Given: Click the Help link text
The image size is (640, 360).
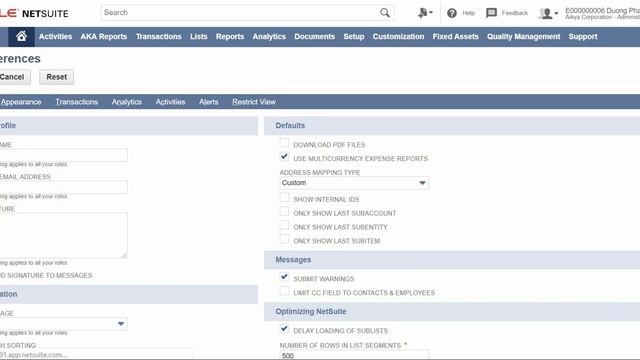Looking at the screenshot, I should click(x=469, y=13).
